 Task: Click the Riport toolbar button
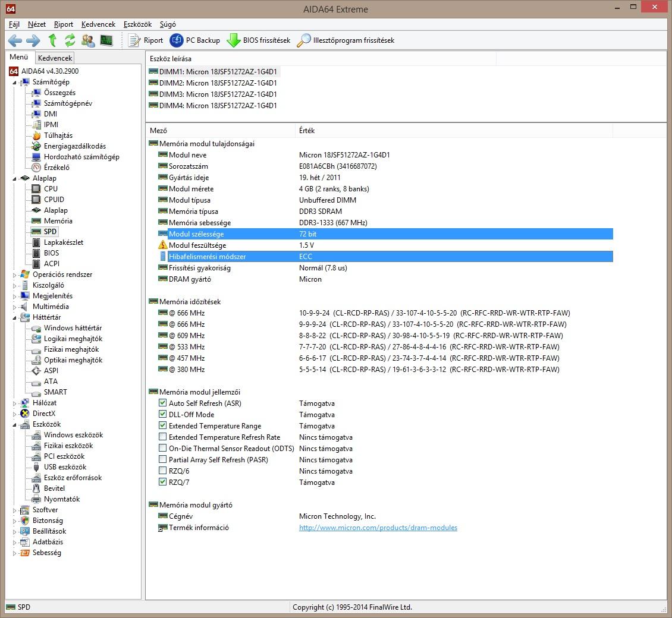(146, 40)
